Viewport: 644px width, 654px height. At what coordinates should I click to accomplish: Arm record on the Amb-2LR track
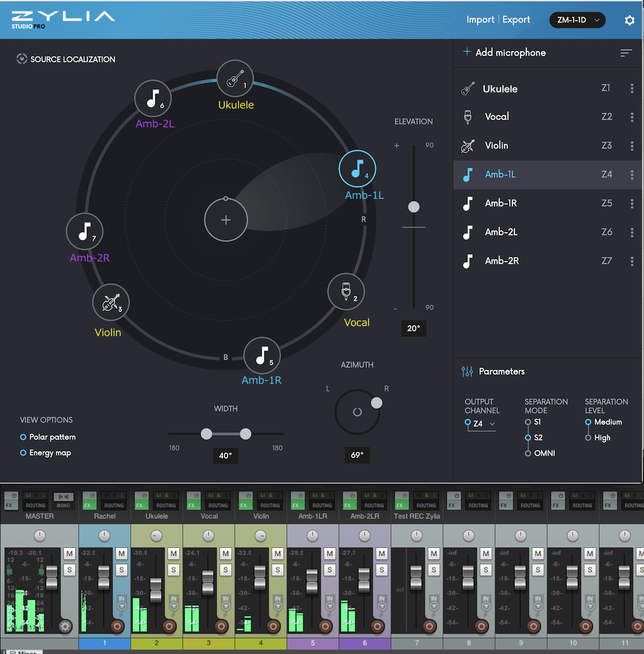[x=377, y=626]
